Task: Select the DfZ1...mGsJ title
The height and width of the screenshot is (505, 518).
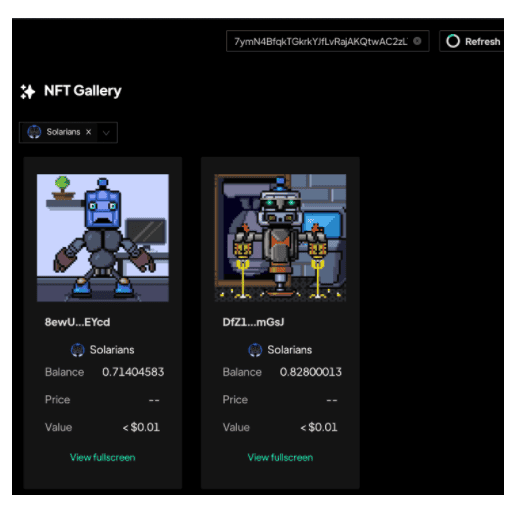Action: 253,322
